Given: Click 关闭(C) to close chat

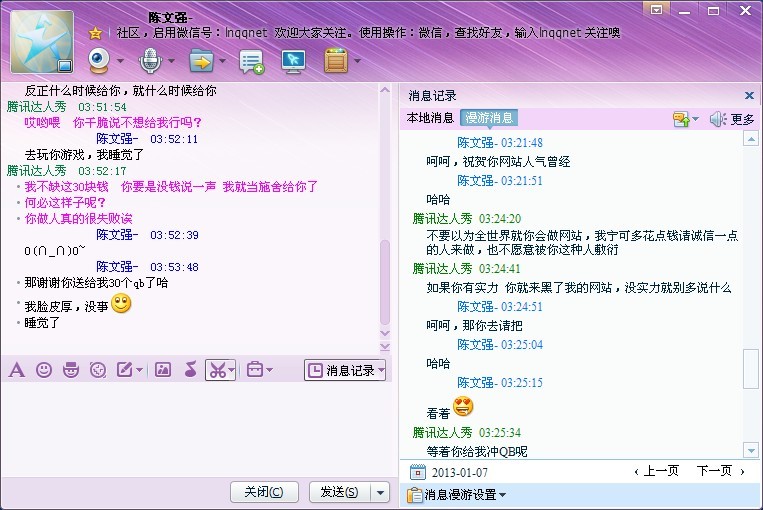Looking at the screenshot, I should pos(264,492).
